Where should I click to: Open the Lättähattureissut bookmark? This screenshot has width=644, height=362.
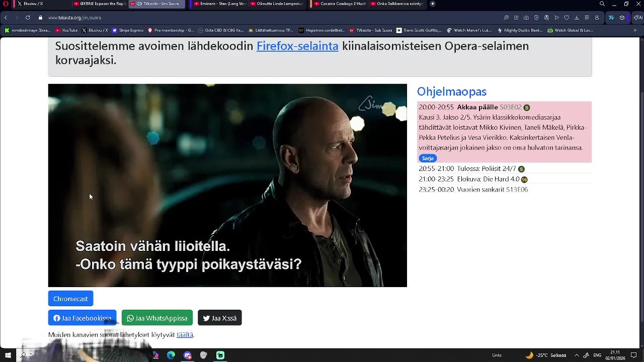pyautogui.click(x=271, y=30)
